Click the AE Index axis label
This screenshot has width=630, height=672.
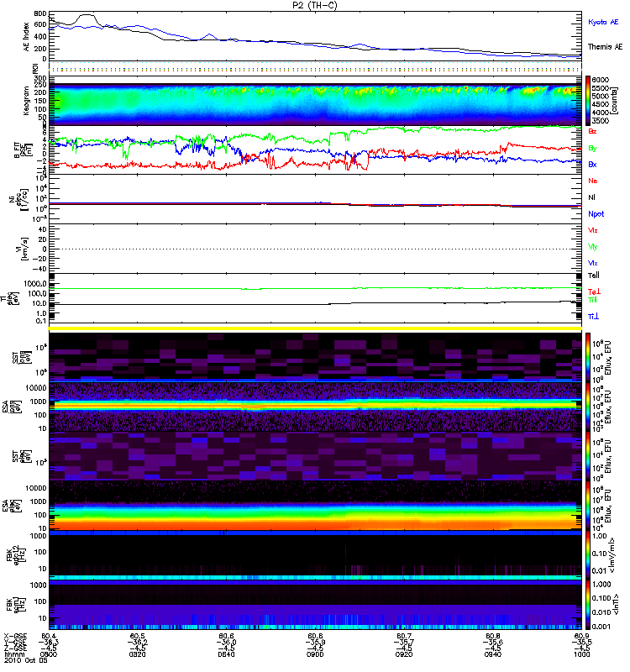pyautogui.click(x=27, y=36)
